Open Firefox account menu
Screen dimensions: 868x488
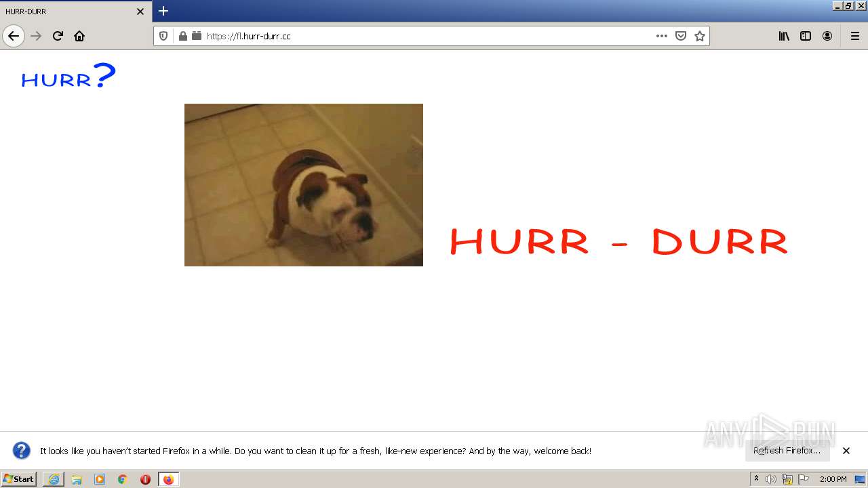[x=827, y=36]
